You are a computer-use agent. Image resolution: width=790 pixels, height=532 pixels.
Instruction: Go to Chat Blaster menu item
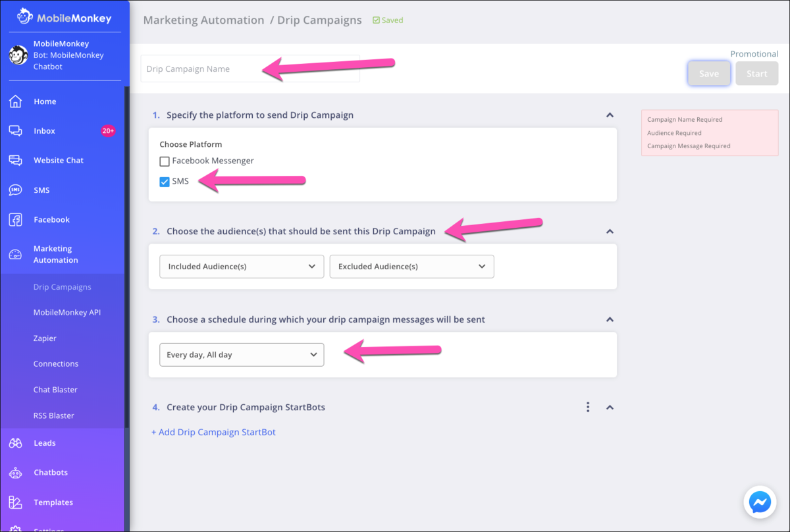tap(55, 390)
